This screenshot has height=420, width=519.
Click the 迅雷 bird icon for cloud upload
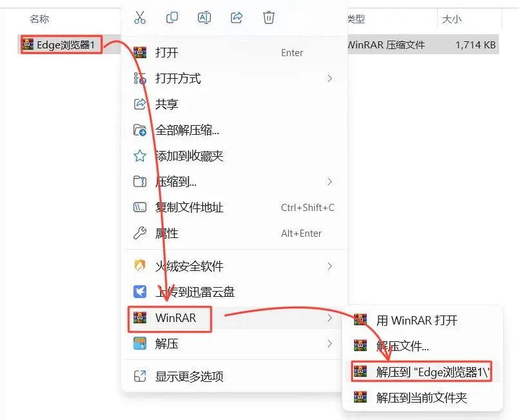coord(140,292)
